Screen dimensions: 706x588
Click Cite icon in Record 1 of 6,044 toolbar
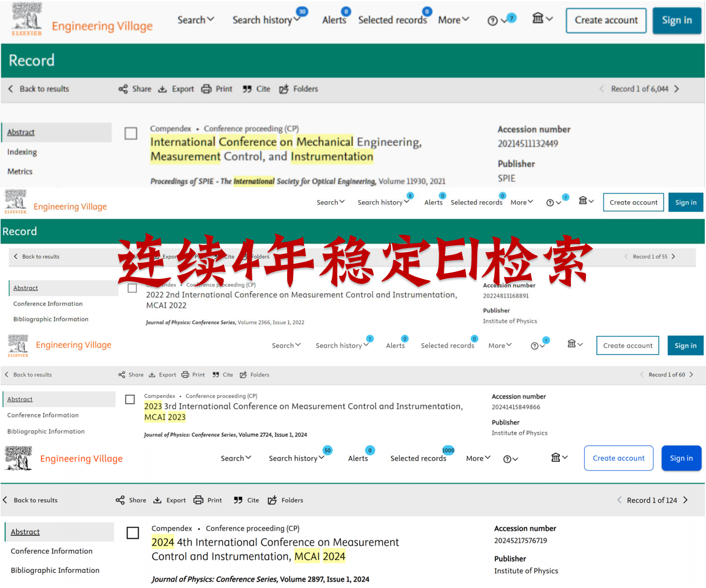click(x=247, y=89)
